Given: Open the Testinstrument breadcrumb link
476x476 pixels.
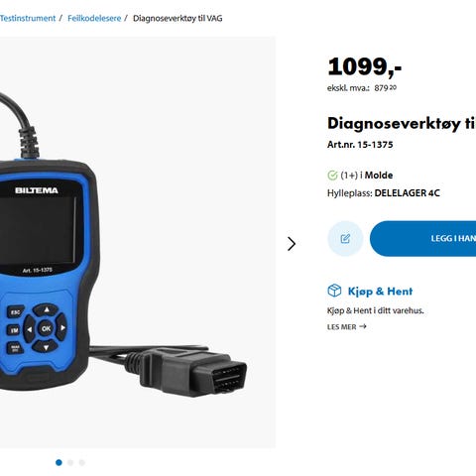Looking at the screenshot, I should pos(28,18).
